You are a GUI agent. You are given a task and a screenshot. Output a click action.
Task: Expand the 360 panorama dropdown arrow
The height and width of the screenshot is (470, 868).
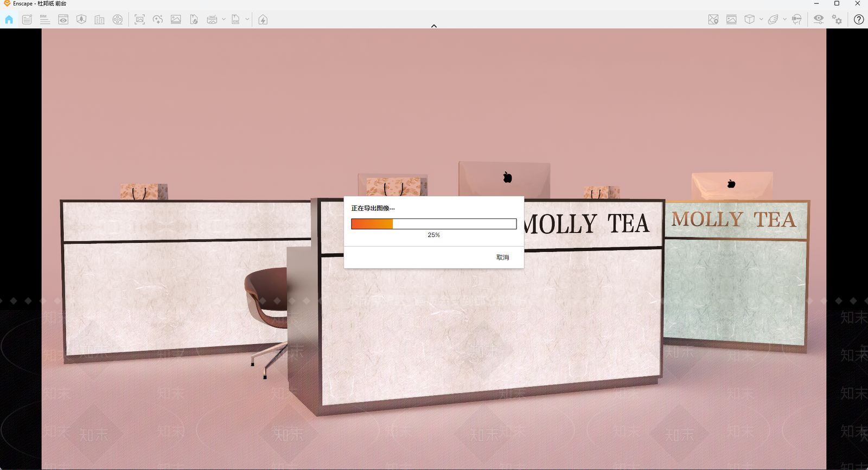[x=224, y=20]
